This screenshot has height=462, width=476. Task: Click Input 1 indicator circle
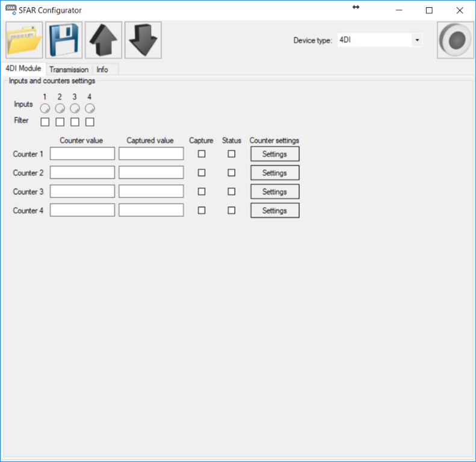[45, 108]
